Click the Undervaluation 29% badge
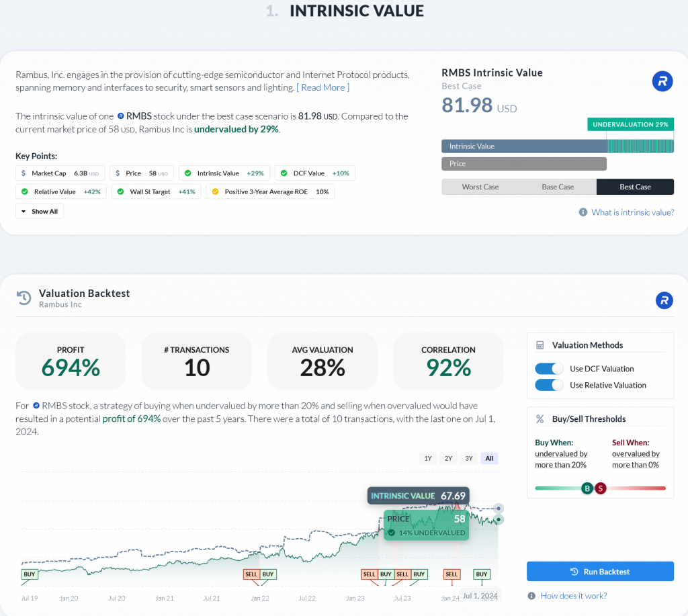The height and width of the screenshot is (616, 688). tap(630, 124)
